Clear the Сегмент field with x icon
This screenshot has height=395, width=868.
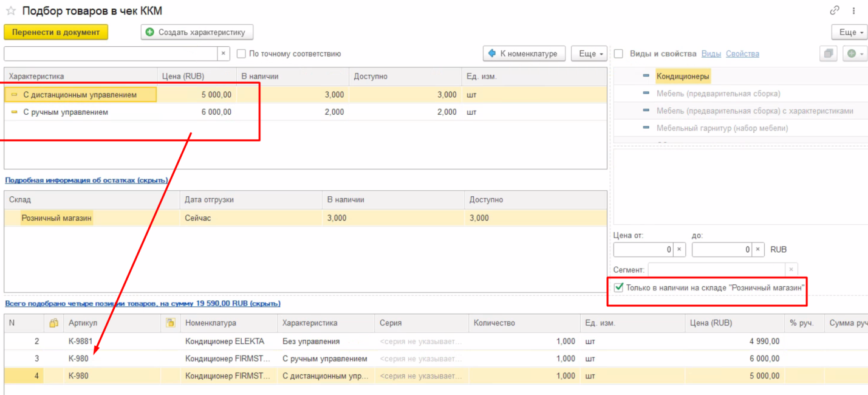pos(790,269)
